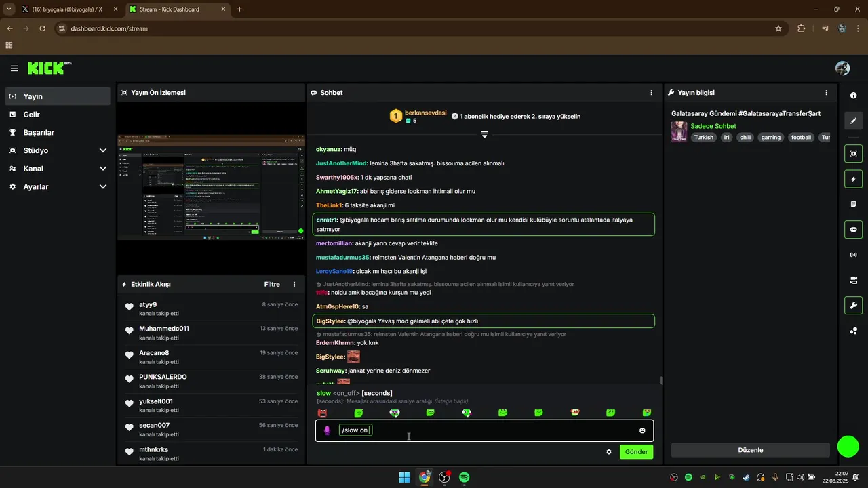
Task: Click the camera icon in right sidebar
Action: point(853,280)
